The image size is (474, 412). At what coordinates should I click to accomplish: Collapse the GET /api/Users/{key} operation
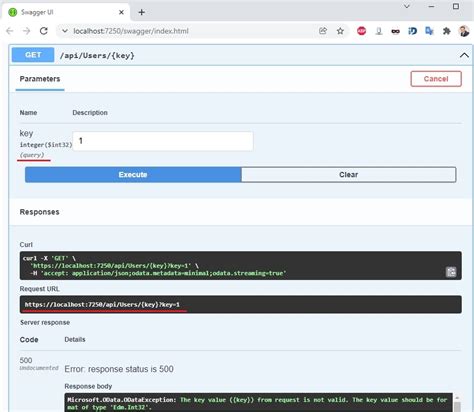coord(464,55)
